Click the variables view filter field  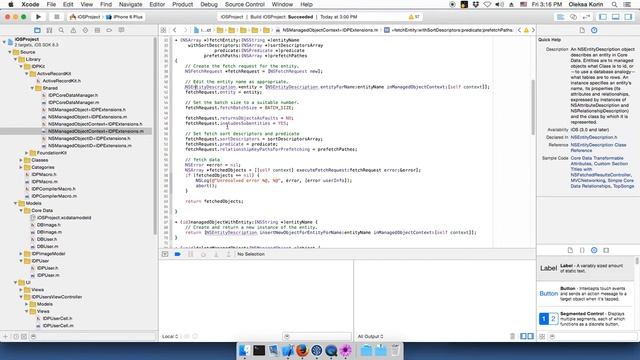[x=317, y=336]
